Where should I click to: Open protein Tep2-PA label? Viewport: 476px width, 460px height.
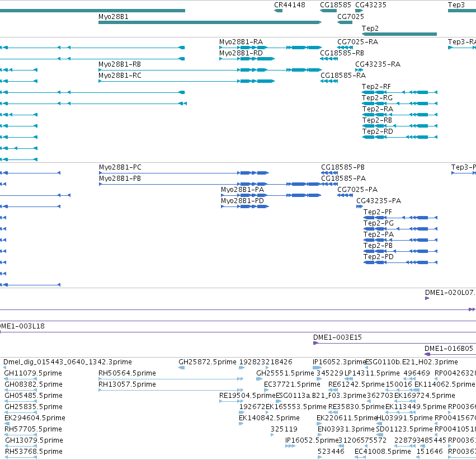(x=379, y=234)
